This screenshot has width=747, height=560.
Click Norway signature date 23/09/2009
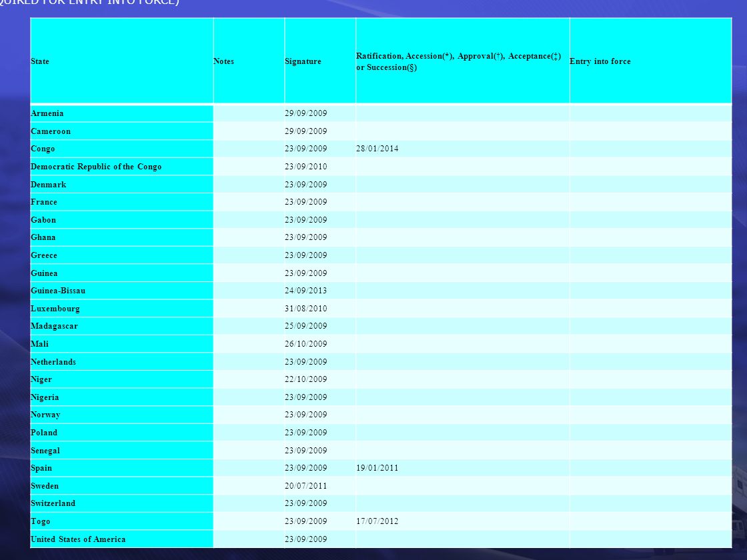(306, 415)
